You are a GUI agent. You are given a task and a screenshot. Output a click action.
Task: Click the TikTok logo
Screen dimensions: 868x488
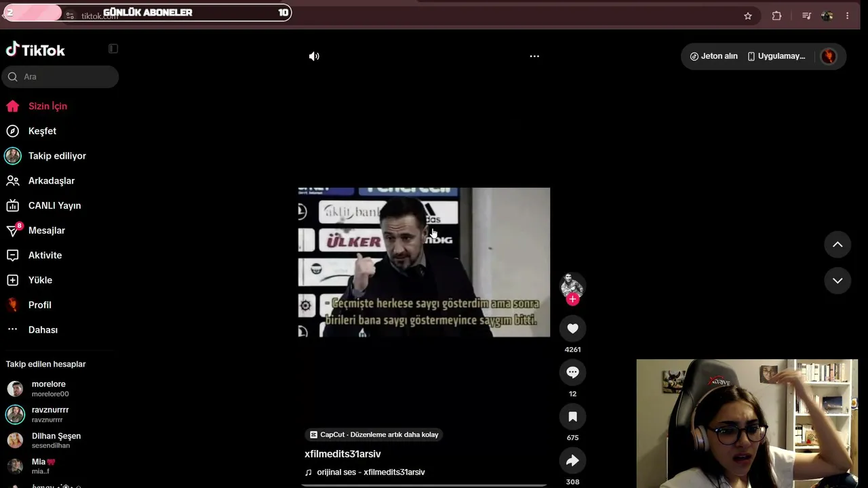[x=35, y=49]
